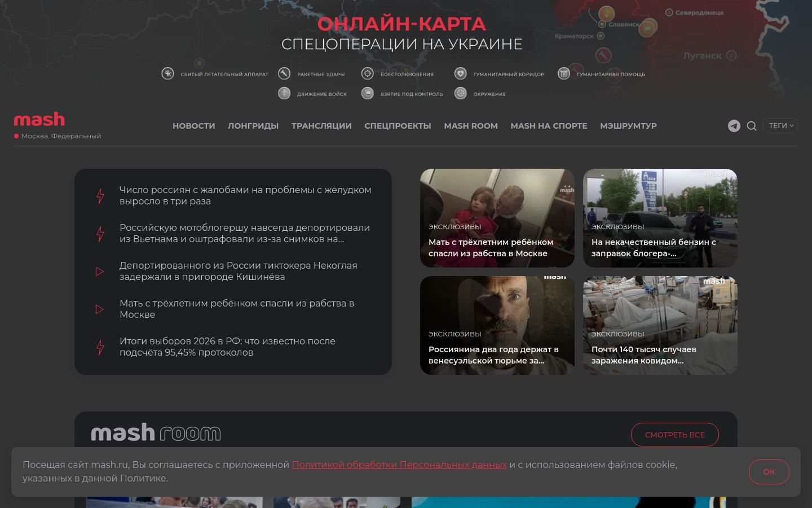Screen dimensions: 812x508
Task: Accept cookies with the ОК button
Action: tap(769, 472)
